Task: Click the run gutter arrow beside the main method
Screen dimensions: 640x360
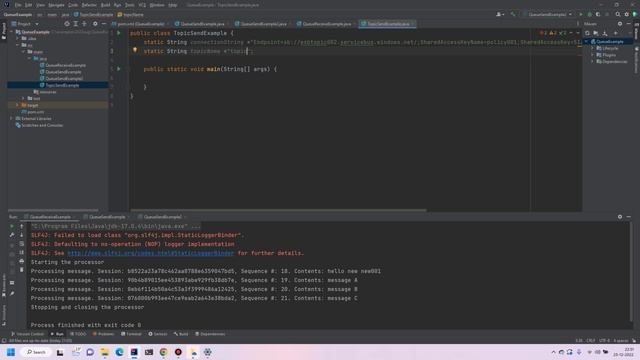Action: 119,69
